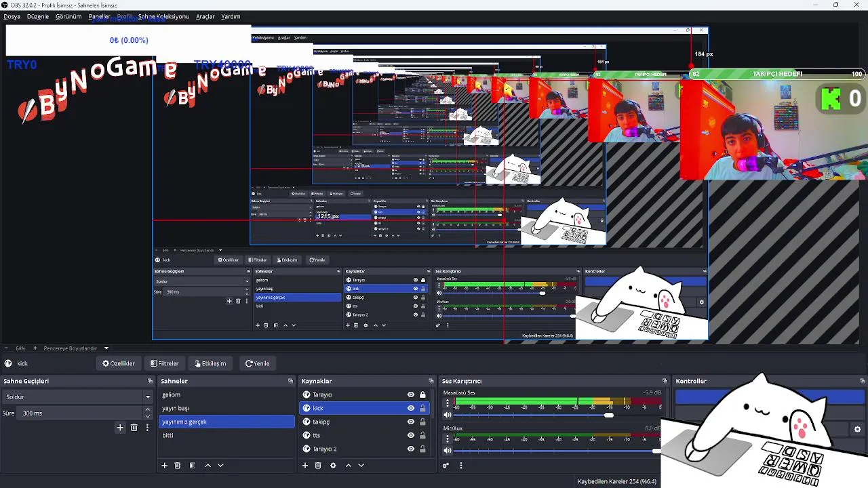
Task: Select the tts source row
Action: [363, 435]
